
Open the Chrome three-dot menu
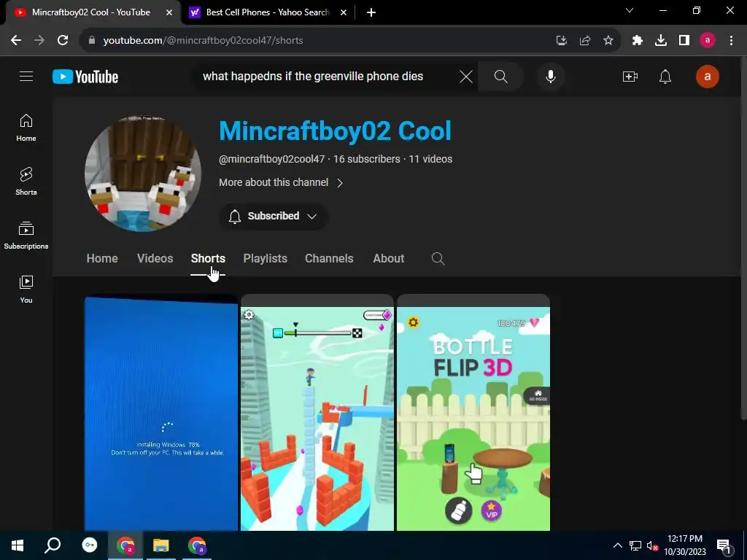click(x=731, y=41)
